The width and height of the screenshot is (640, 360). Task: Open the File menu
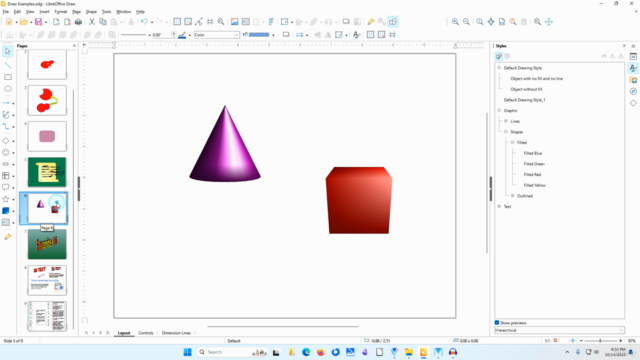coord(5,12)
